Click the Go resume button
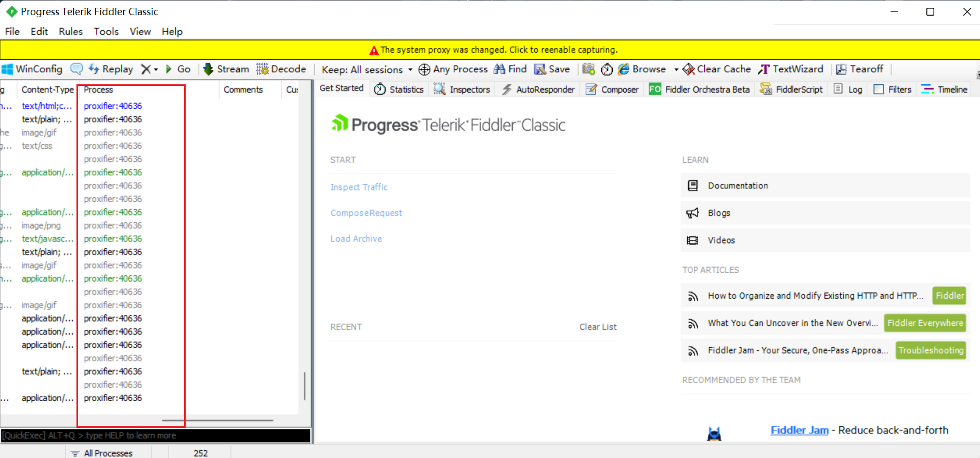 (178, 69)
